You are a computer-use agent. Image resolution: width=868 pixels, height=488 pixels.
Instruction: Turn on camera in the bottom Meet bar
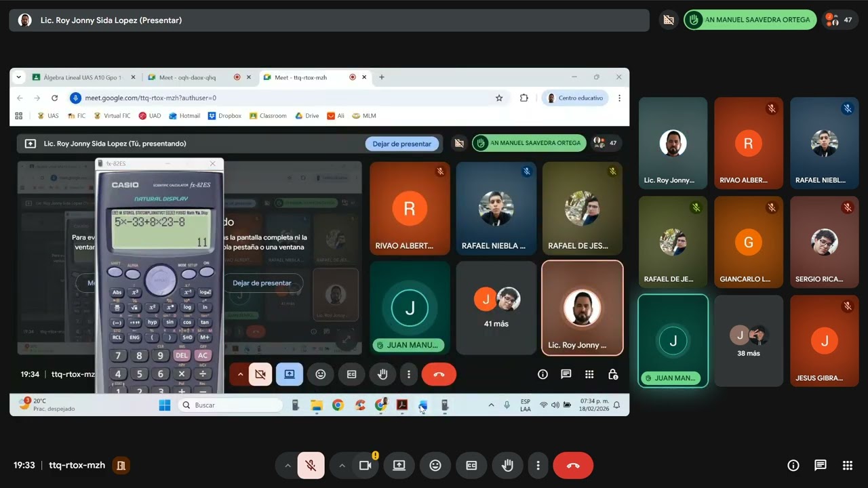pyautogui.click(x=366, y=466)
